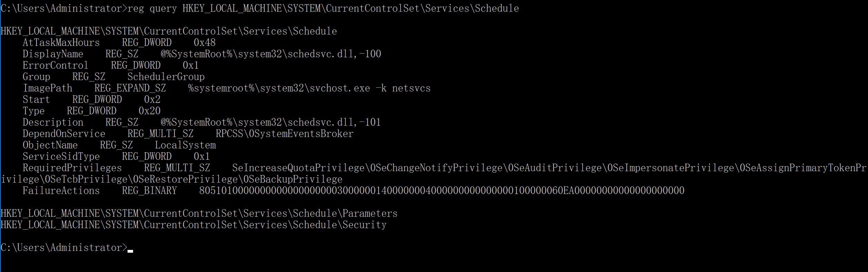Click the RPCSS\0SystemEventsBroker data
The width and height of the screenshot is (868, 272).
point(284,134)
